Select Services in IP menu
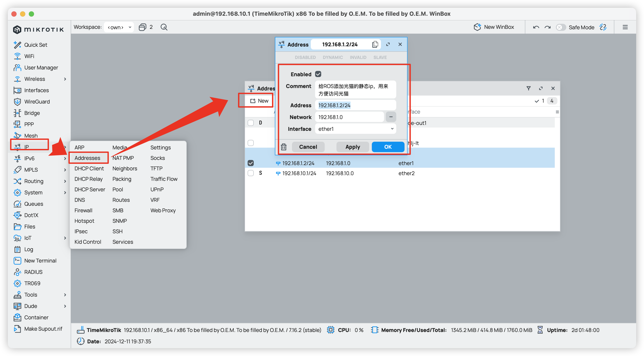Image resolution: width=644 pixels, height=356 pixels. click(x=123, y=242)
